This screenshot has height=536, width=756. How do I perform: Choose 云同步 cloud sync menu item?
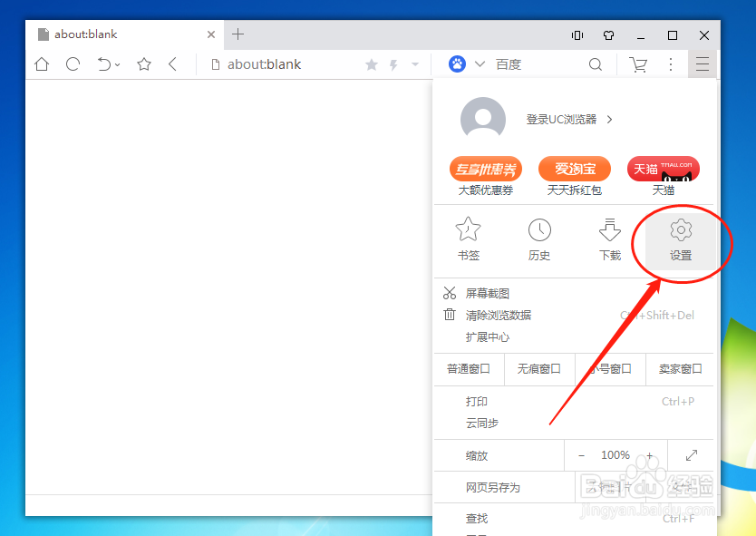[x=574, y=424]
